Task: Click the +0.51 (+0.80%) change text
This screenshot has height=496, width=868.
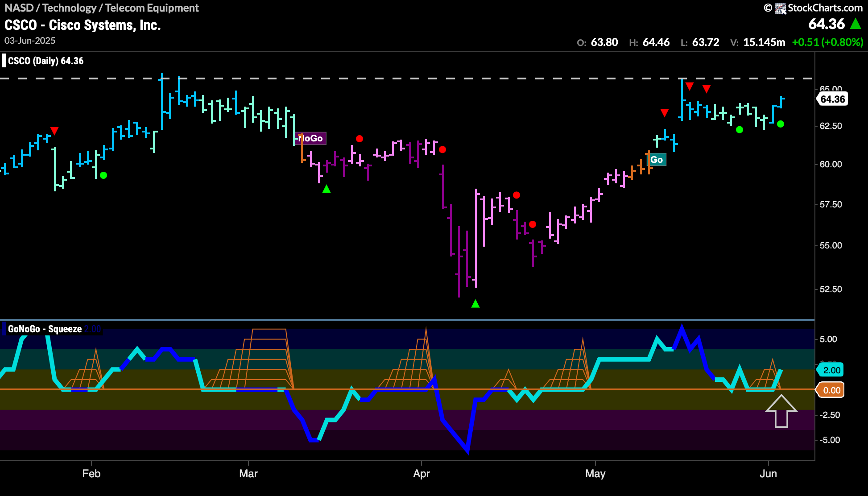Action: [827, 42]
